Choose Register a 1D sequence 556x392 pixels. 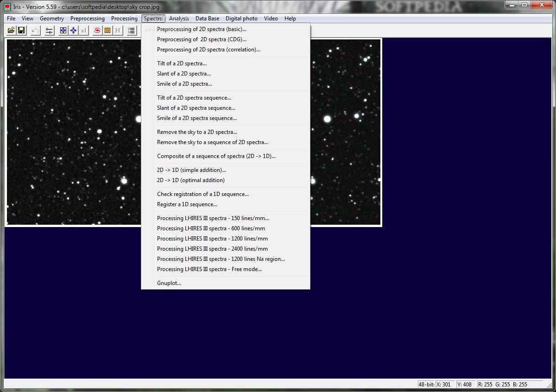pos(226,204)
